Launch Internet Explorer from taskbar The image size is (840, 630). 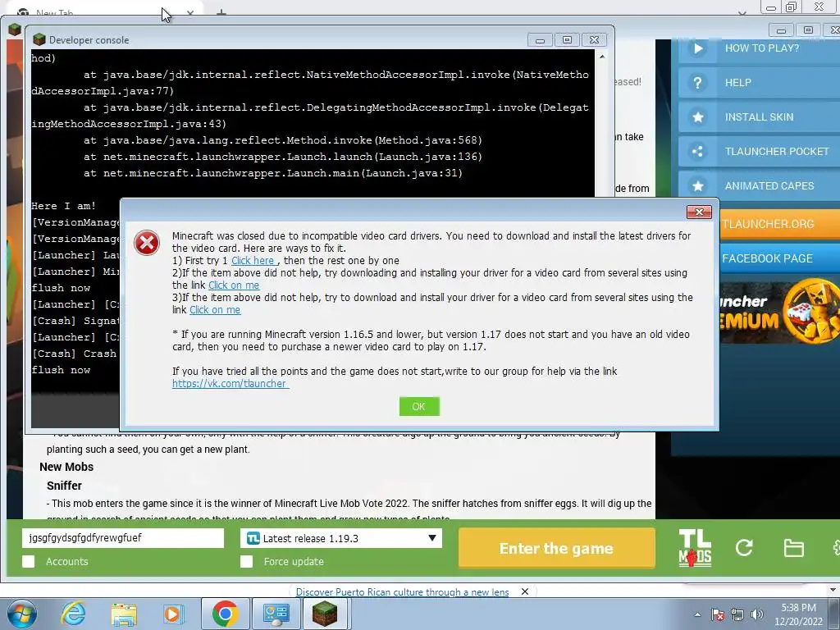coord(73,614)
